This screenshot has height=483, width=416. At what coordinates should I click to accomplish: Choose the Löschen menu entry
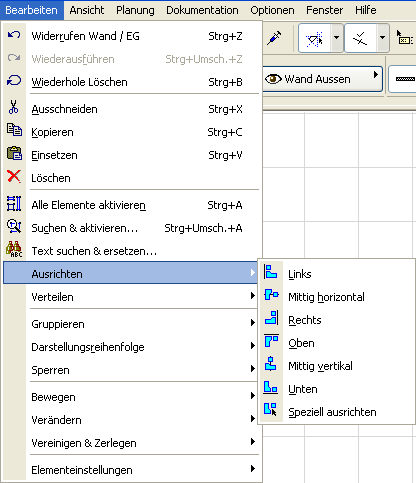pyautogui.click(x=132, y=178)
